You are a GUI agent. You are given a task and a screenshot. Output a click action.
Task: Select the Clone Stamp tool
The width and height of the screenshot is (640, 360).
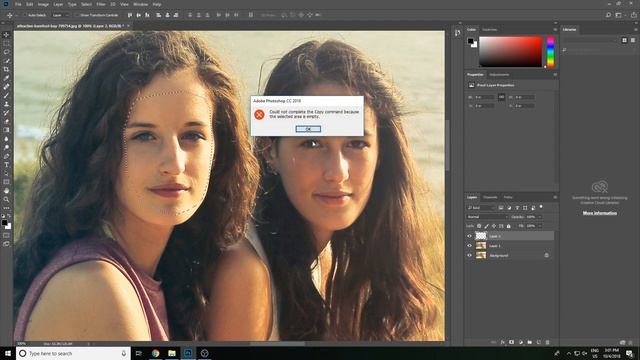tap(6, 104)
